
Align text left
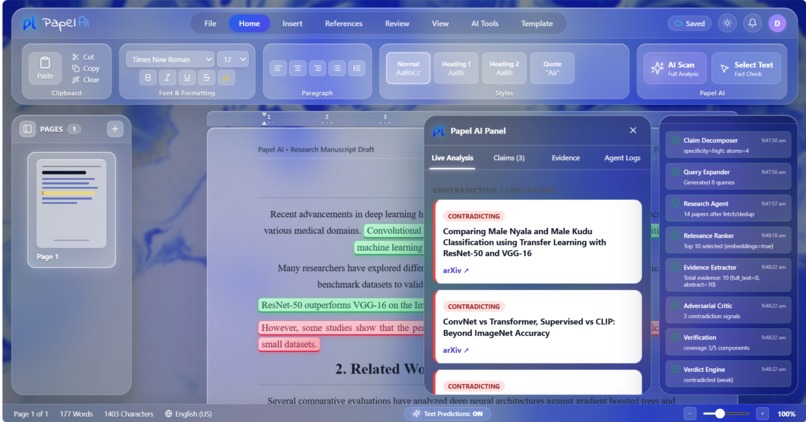pyautogui.click(x=278, y=68)
